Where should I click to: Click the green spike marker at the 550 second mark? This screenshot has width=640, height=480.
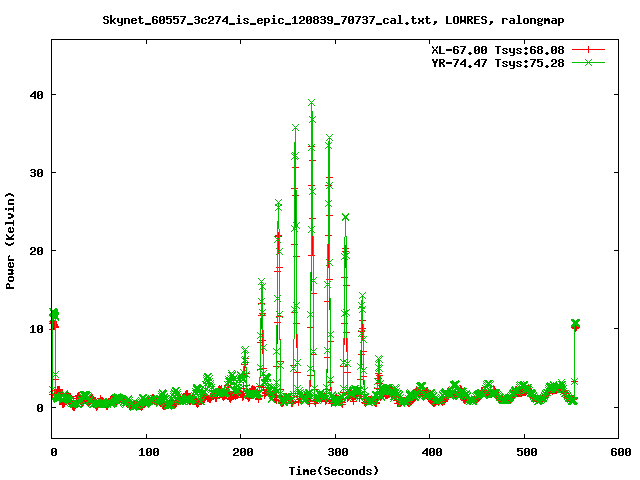pyautogui.click(x=575, y=323)
